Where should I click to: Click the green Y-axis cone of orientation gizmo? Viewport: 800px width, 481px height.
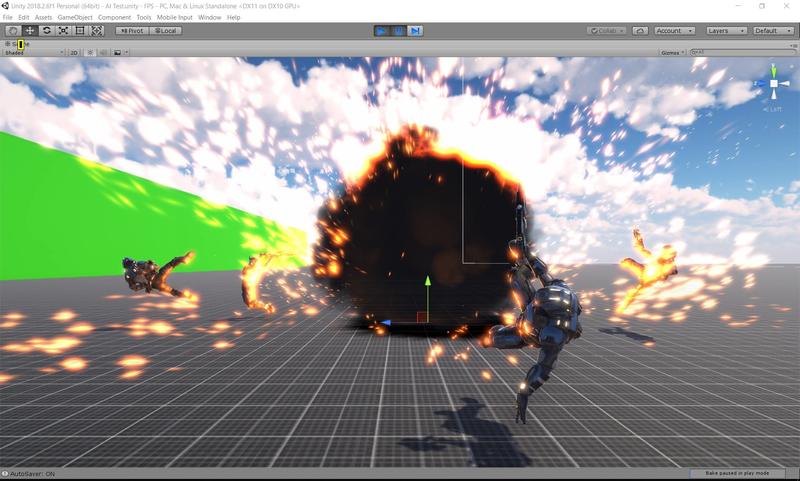773,70
